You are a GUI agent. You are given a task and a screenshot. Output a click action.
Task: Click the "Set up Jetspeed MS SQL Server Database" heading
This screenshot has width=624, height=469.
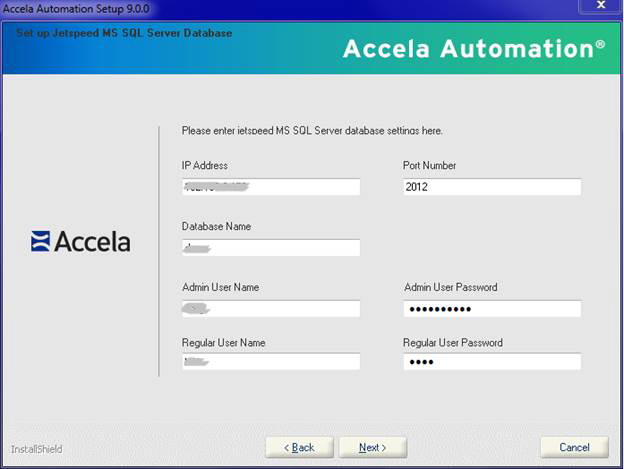(x=125, y=33)
